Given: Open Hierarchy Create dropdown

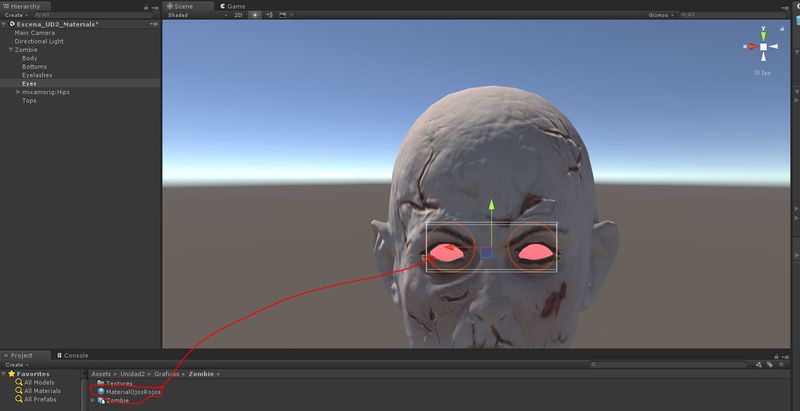Looking at the screenshot, I should [16, 15].
